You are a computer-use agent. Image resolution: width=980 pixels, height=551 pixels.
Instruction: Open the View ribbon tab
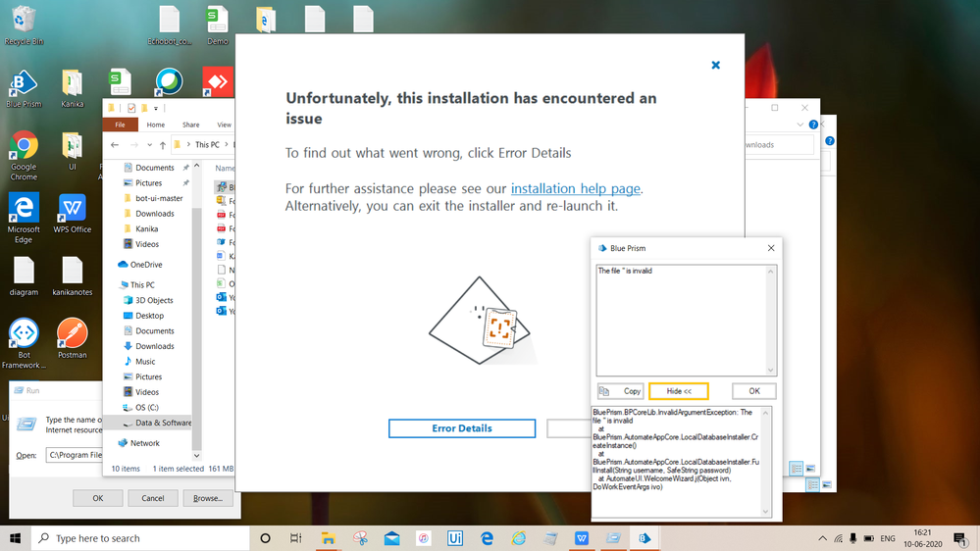pyautogui.click(x=224, y=125)
